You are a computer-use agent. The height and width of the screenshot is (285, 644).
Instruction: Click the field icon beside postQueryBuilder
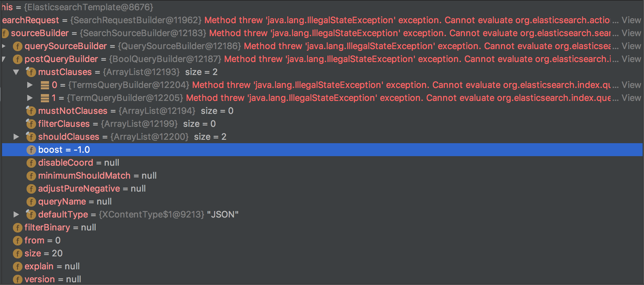[17, 59]
